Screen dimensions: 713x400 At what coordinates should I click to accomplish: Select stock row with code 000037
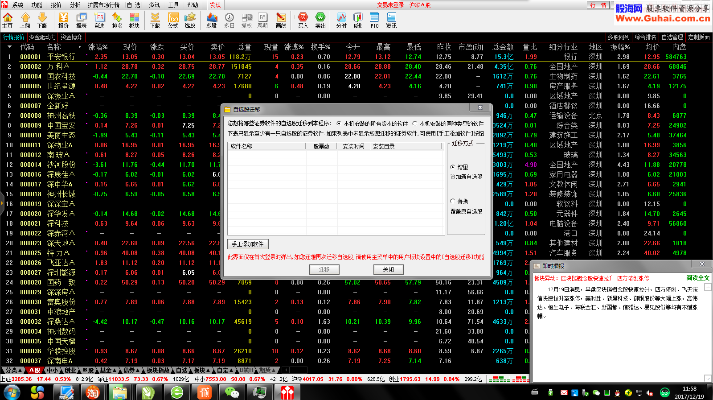[x=265, y=360]
